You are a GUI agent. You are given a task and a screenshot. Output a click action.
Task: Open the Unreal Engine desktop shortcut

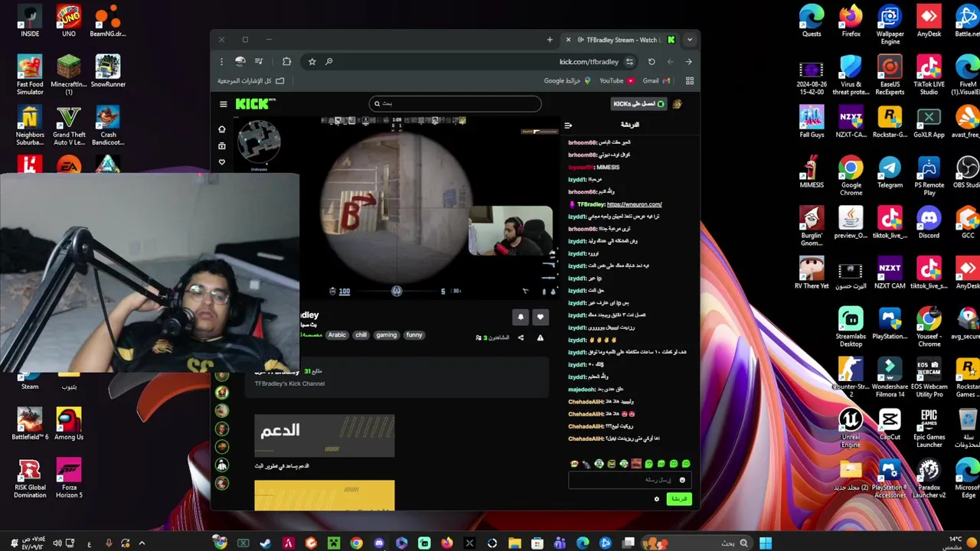(x=851, y=429)
